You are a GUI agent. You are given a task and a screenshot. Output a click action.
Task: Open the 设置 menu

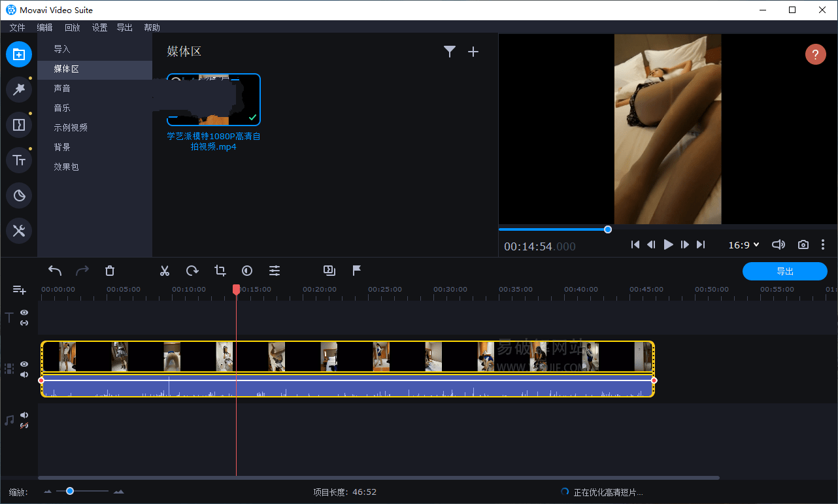[99, 27]
